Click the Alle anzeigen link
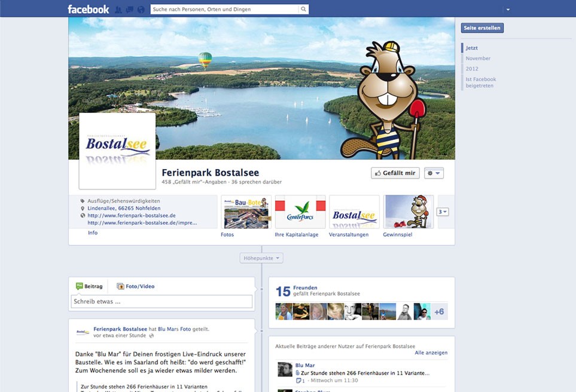576x392 pixels. point(431,353)
